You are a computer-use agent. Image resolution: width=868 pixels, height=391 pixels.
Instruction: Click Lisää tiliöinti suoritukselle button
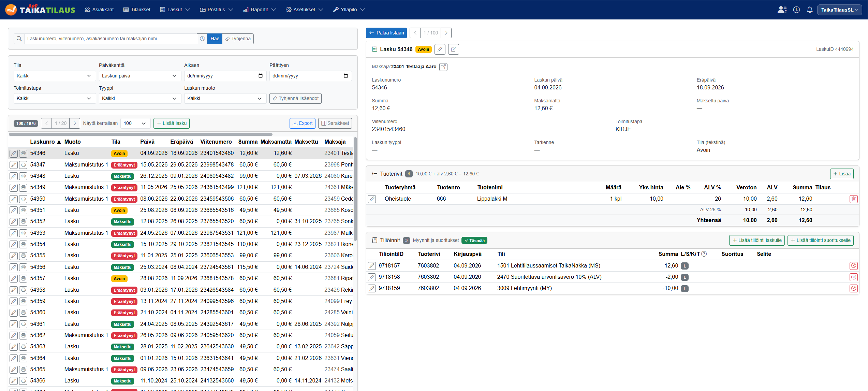(821, 240)
